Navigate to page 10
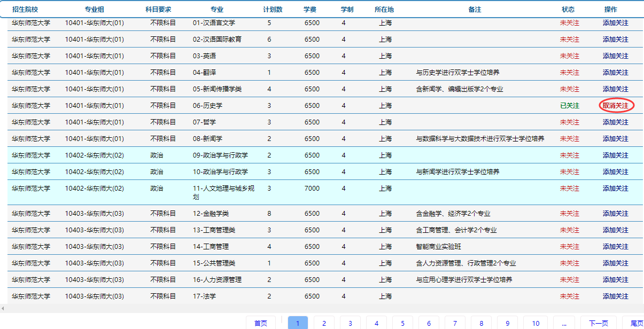The image size is (644, 329). pos(536,323)
